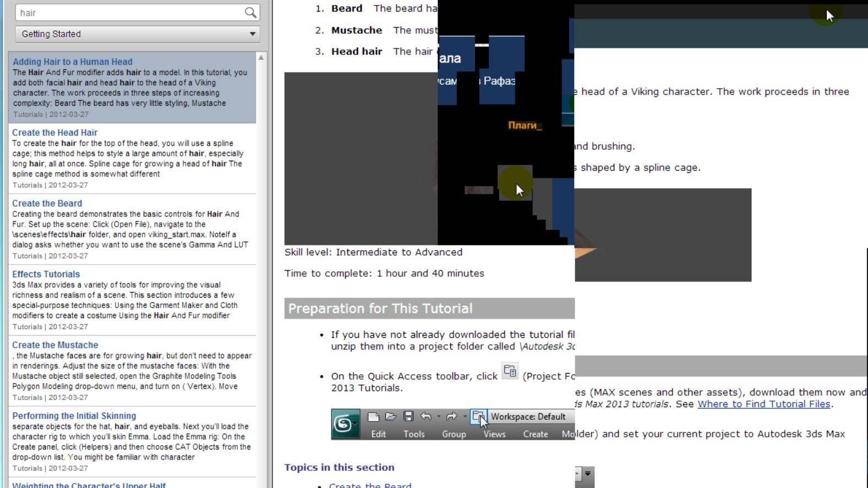Click the Redo arrow icon
868x488 pixels.
[x=451, y=416]
